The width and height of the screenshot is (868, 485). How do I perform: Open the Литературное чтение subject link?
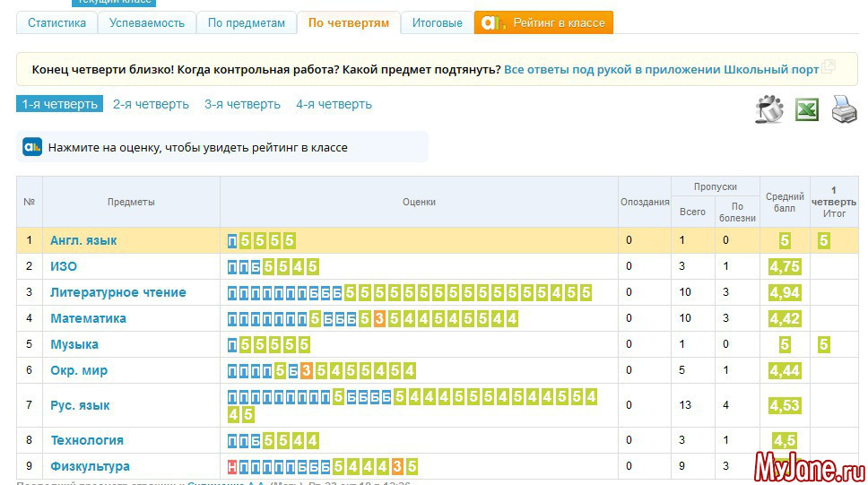[118, 292]
